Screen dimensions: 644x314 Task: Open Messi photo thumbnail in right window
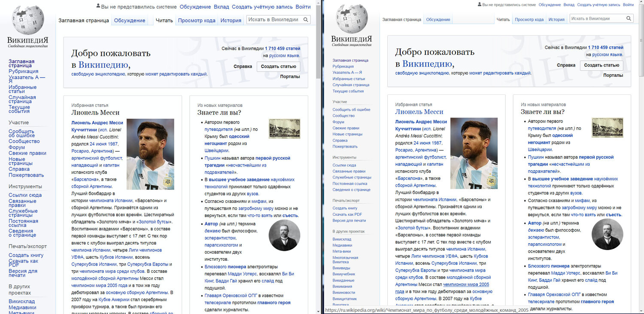click(x=474, y=153)
